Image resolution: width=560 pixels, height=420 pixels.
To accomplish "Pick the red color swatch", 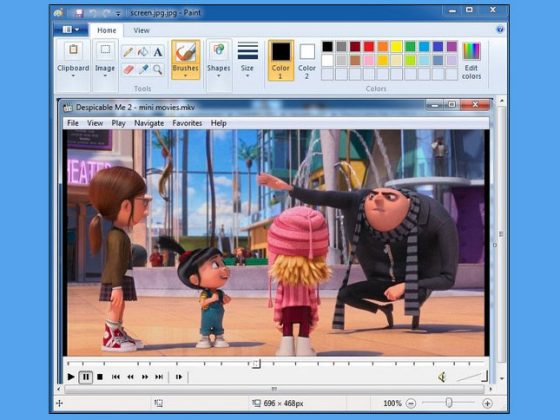I will [369, 46].
